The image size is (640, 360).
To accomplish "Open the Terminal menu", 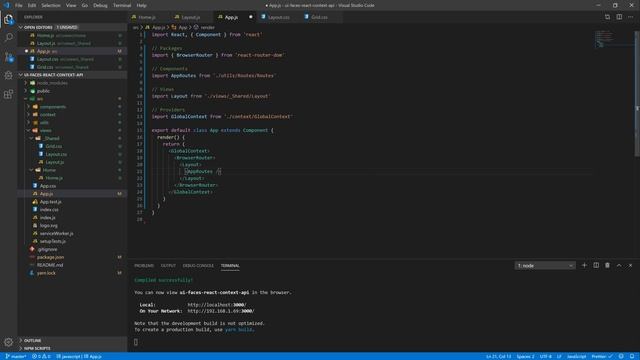I will tap(122, 5).
